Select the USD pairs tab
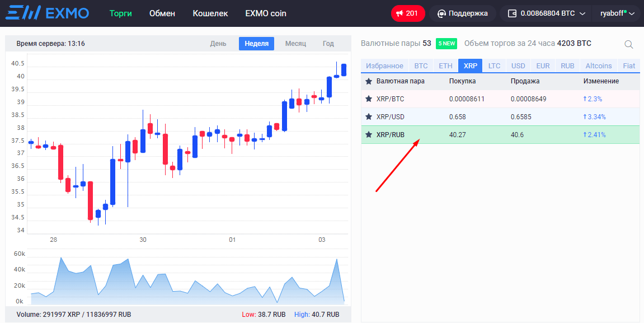 point(518,65)
